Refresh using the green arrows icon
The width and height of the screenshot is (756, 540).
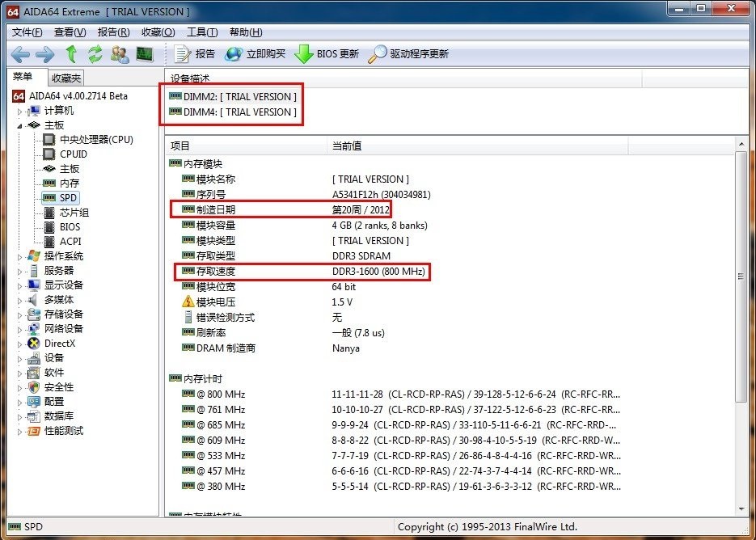coord(95,54)
